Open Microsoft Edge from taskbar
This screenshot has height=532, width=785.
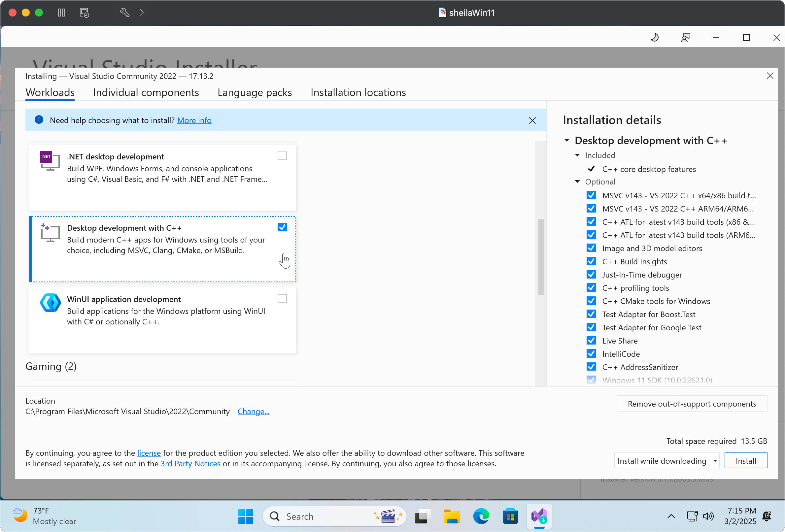click(x=481, y=516)
